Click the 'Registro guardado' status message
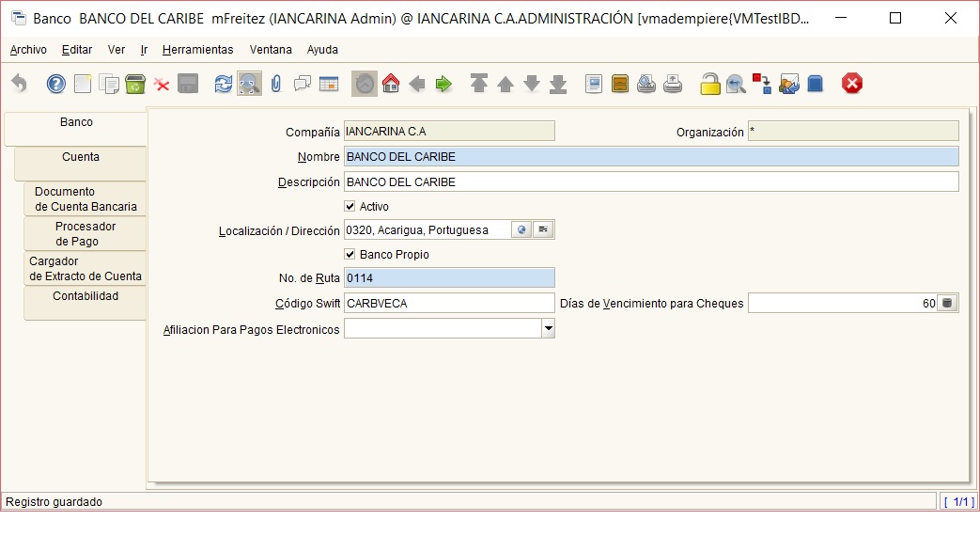 54,501
